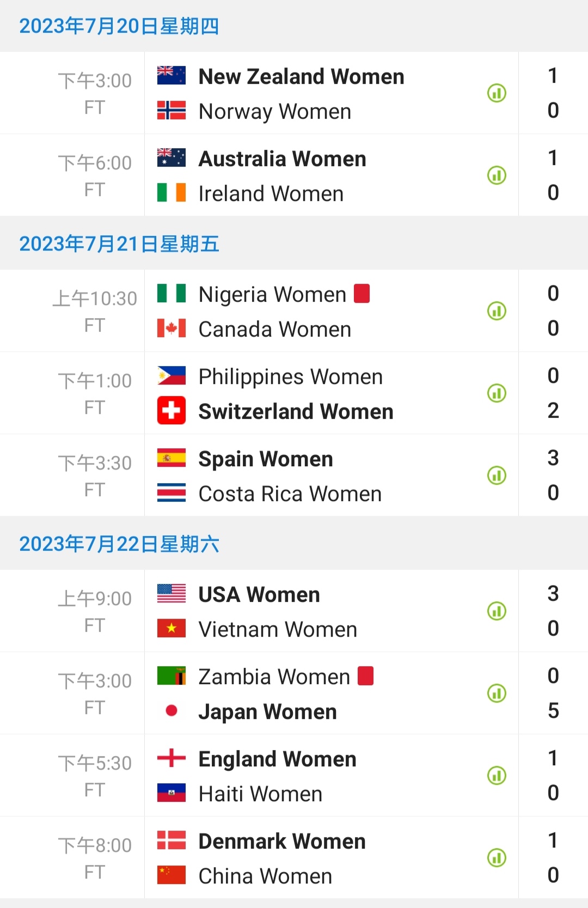
Task: Open the Japan Women team link
Action: click(267, 712)
